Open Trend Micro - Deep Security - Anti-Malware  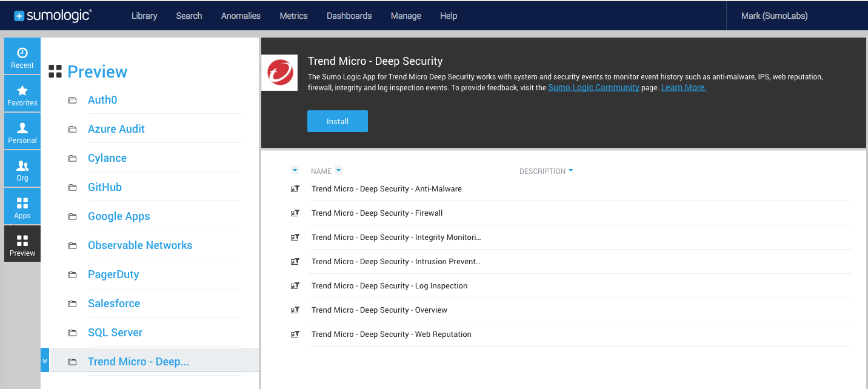[387, 189]
